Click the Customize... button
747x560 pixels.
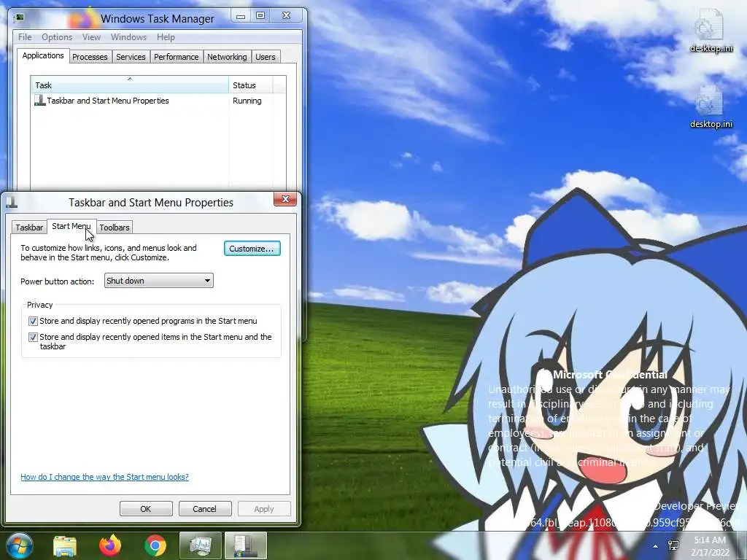tap(252, 249)
